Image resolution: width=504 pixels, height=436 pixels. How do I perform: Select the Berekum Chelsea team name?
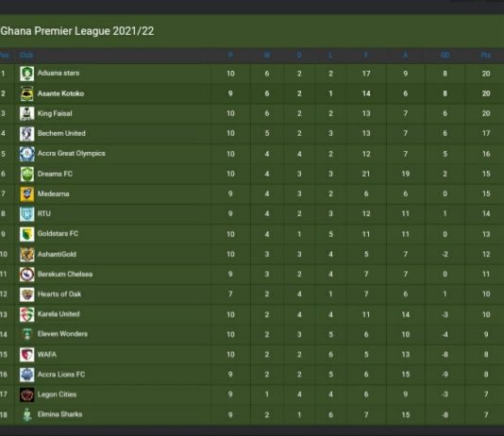coord(65,274)
